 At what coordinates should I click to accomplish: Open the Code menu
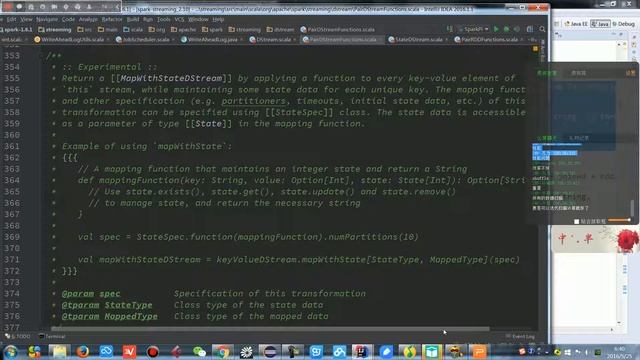[68, 19]
